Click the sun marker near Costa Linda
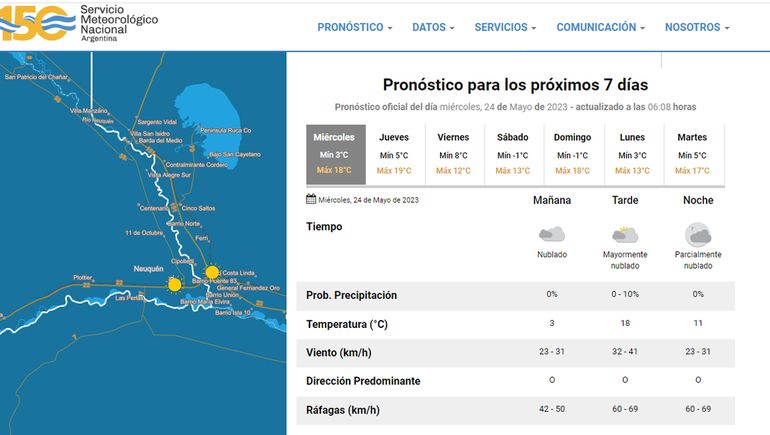This screenshot has height=435, width=770. (211, 272)
